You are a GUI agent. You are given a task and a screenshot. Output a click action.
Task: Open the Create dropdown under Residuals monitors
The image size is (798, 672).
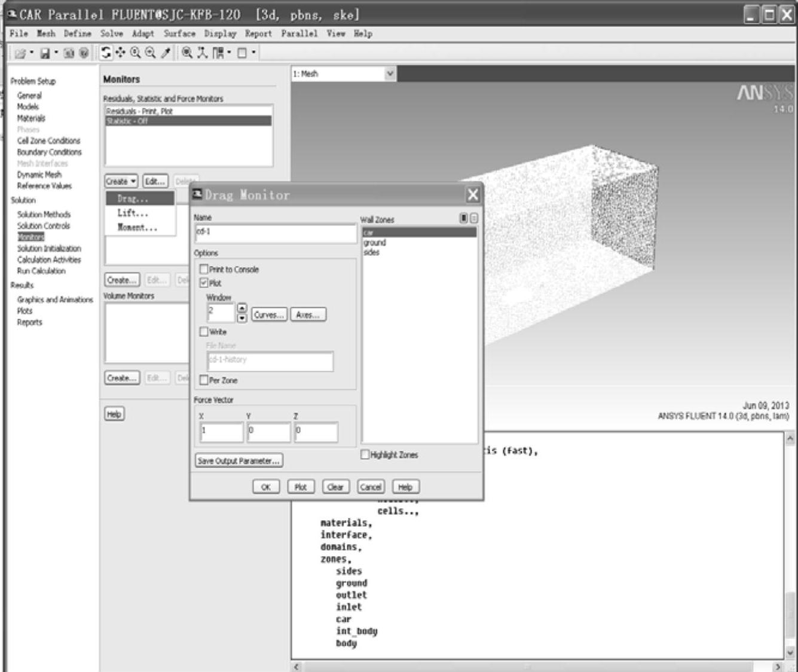(x=121, y=181)
